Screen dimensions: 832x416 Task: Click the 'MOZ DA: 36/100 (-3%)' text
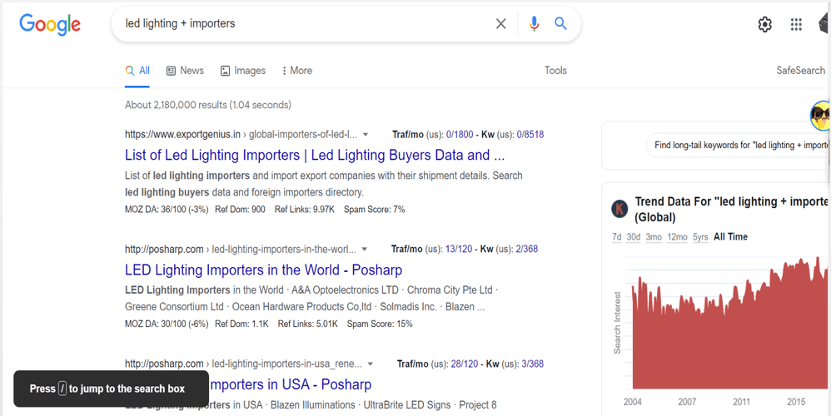[167, 210]
